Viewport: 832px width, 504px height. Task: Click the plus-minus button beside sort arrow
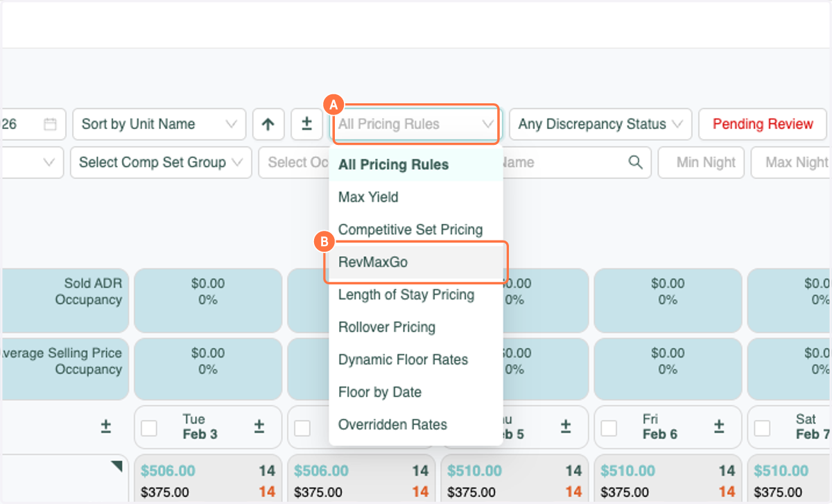[306, 125]
